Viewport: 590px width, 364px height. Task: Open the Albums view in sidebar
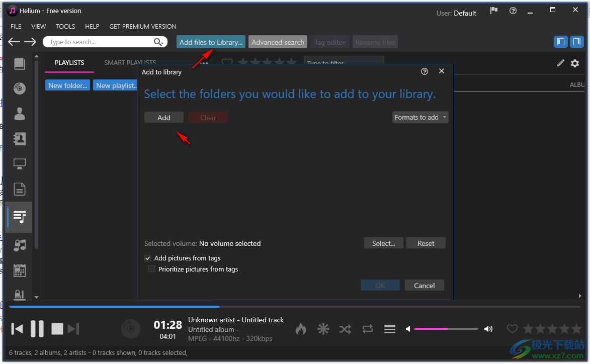point(20,88)
